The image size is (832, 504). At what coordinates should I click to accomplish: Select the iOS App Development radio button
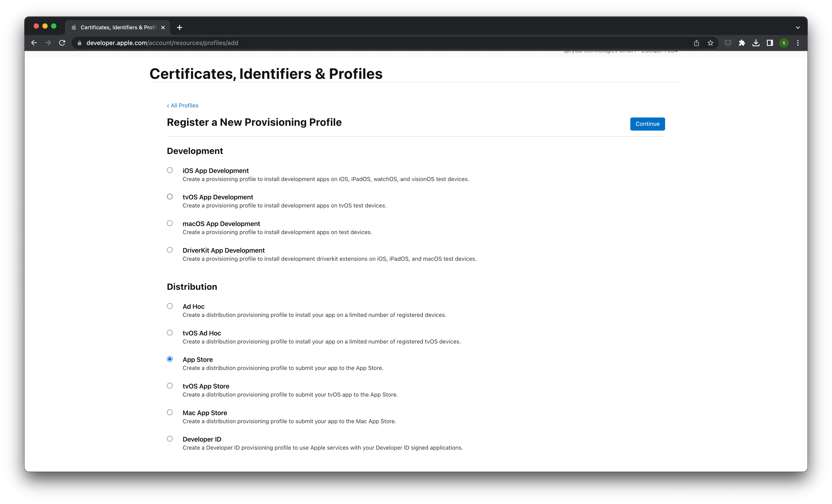coord(170,170)
